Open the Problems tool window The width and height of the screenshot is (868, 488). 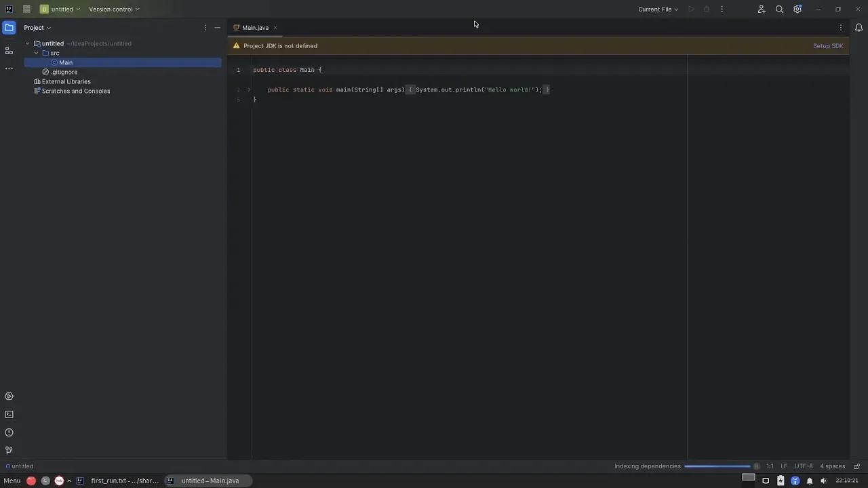point(9,432)
